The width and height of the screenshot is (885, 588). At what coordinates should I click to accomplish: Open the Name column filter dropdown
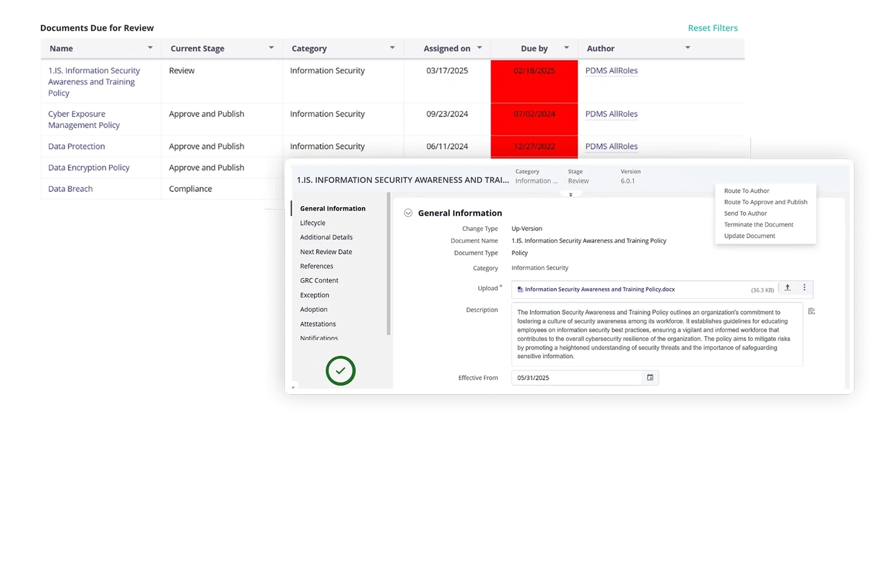click(x=150, y=47)
